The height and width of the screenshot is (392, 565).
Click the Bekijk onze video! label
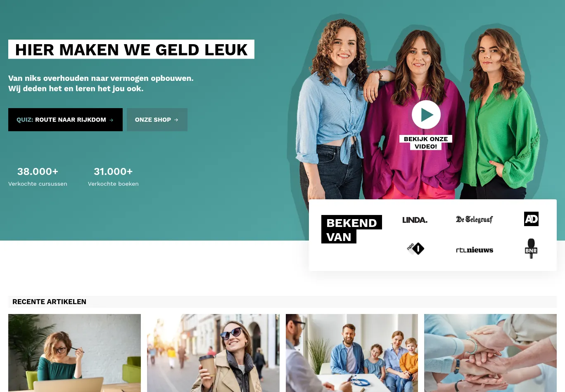pyautogui.click(x=426, y=142)
